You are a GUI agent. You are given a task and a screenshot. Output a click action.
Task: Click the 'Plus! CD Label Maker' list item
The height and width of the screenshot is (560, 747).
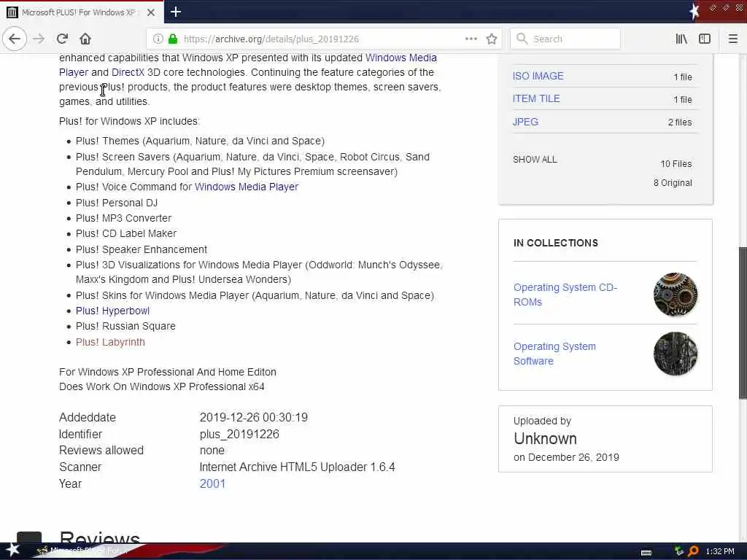click(126, 233)
